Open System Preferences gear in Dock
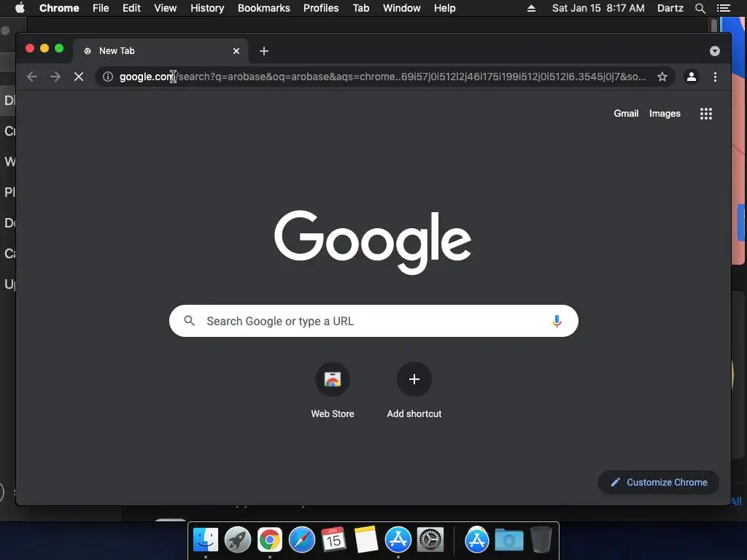 pos(430,540)
